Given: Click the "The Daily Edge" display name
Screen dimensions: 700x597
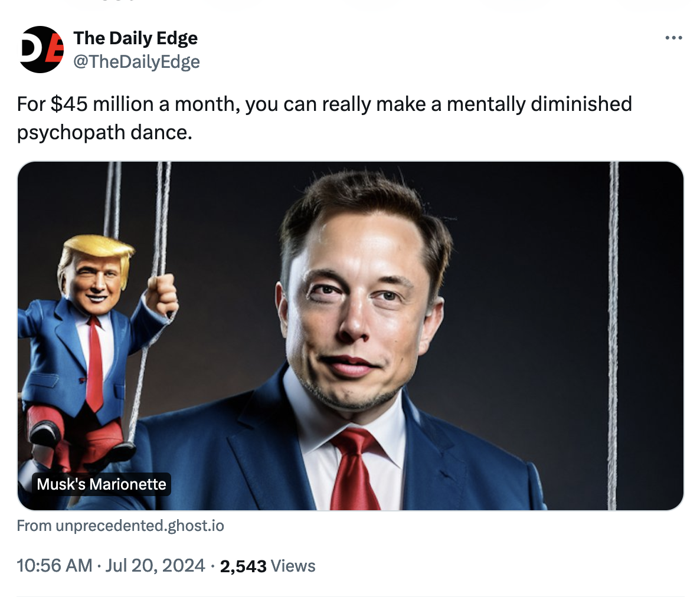Looking at the screenshot, I should tap(135, 38).
